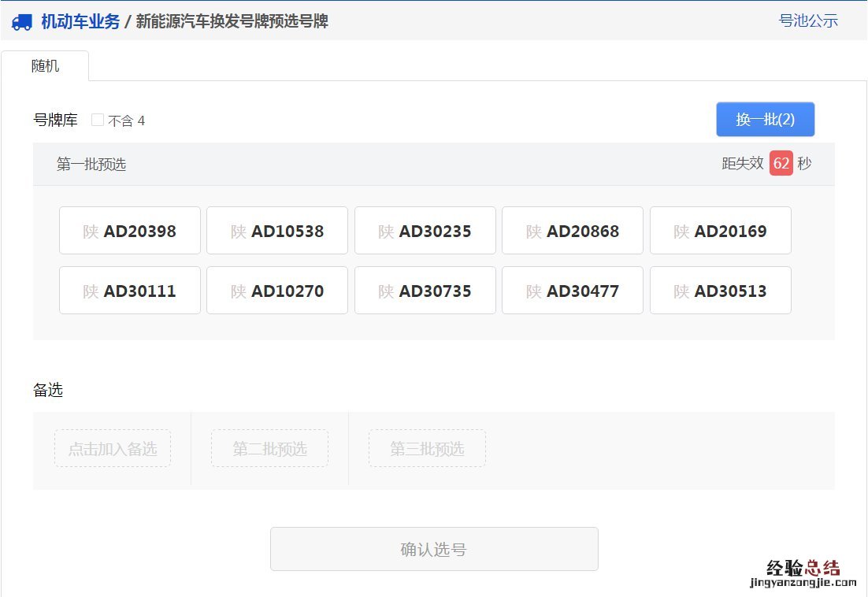Click the 第二批预选 placeholder slot
Image resolution: width=868 pixels, height=597 pixels.
pos(269,449)
